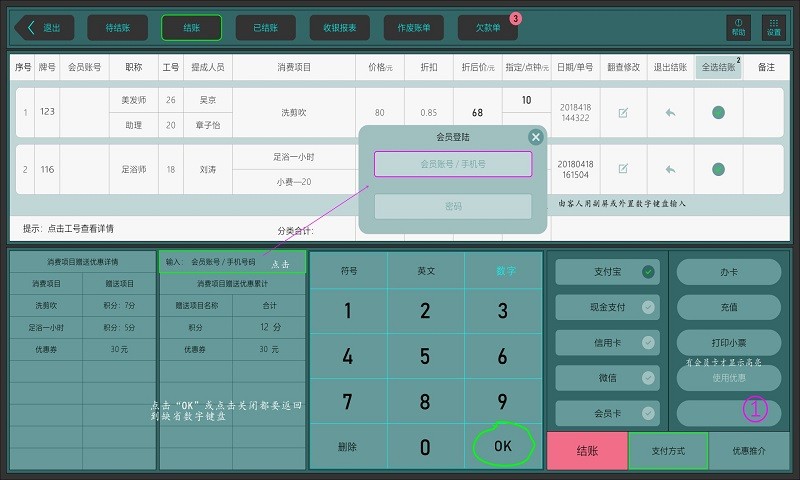Focus the 会员账号 / 手机号 field
Image resolution: width=800 pixels, height=480 pixels.
pos(453,164)
